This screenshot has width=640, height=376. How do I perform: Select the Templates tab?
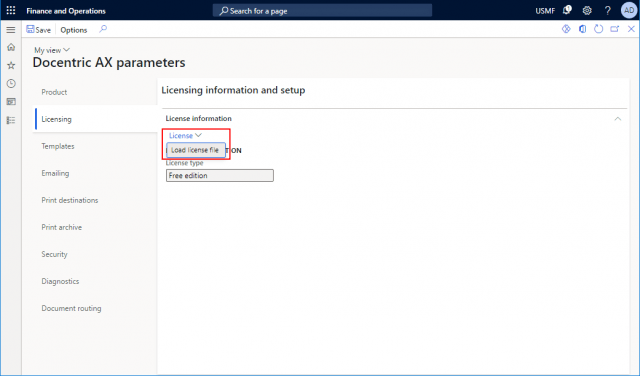tap(58, 146)
